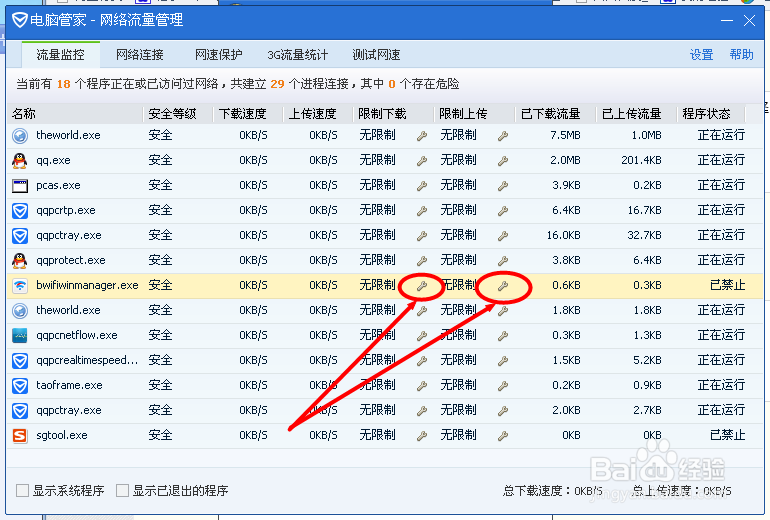Click download limit wrench for qq.exe

[x=422, y=161]
